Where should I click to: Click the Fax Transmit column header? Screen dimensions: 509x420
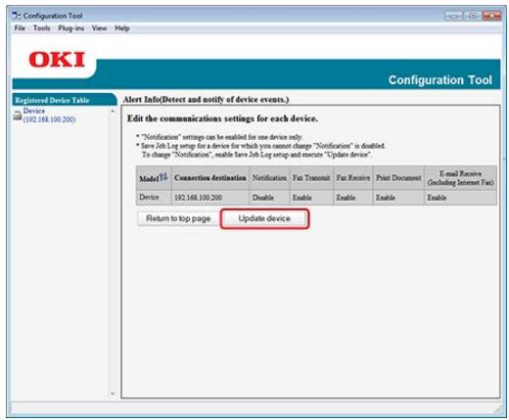coord(311,178)
